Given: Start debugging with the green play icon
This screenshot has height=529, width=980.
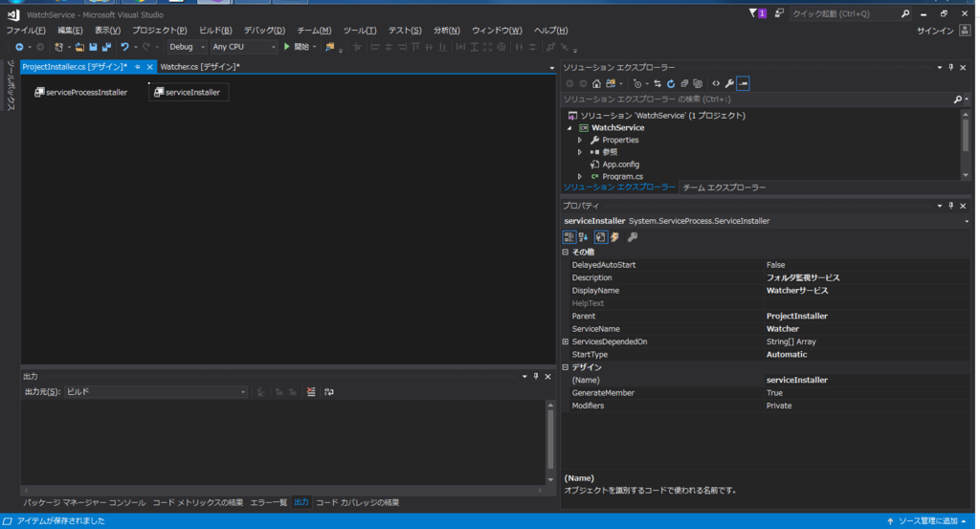Looking at the screenshot, I should click(x=287, y=47).
